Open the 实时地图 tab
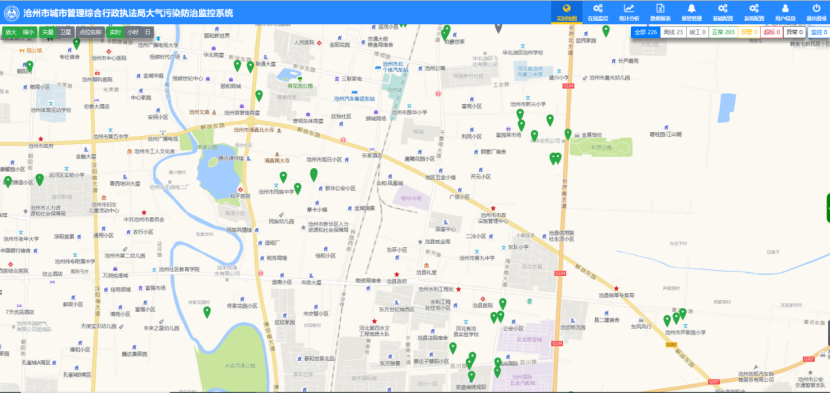 [x=566, y=12]
